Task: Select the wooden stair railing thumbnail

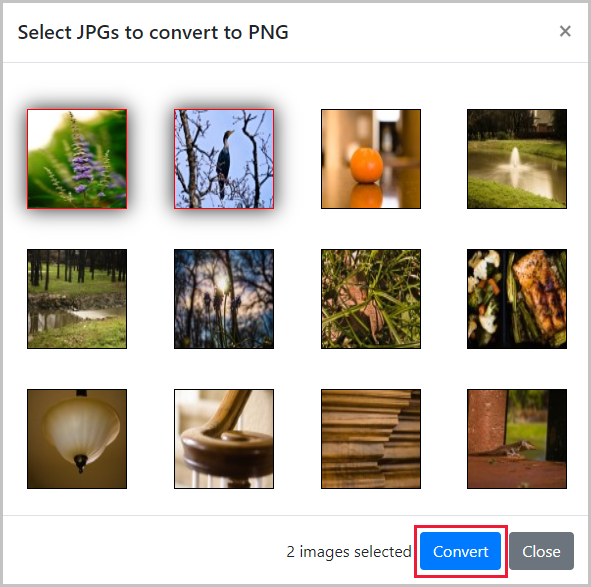Action: 224,439
